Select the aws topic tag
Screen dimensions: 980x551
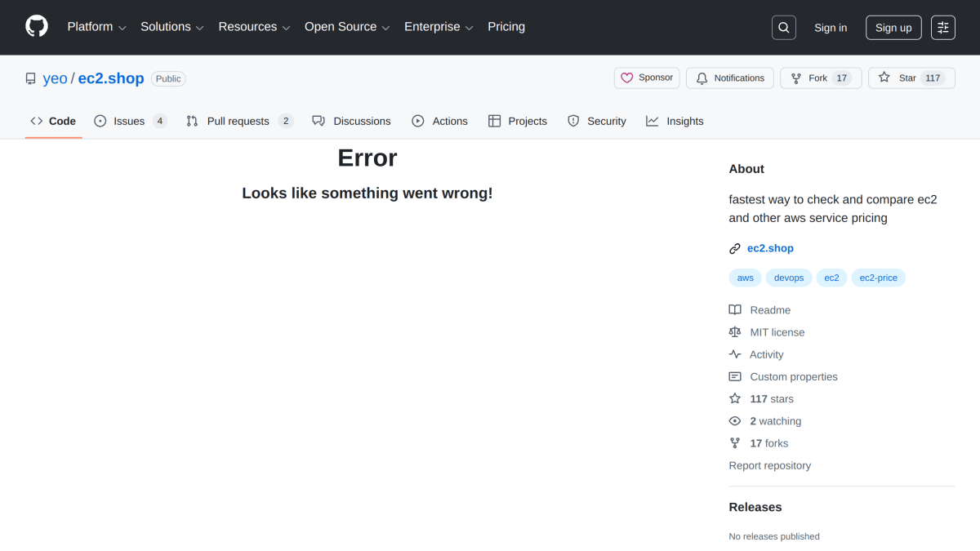click(x=746, y=278)
